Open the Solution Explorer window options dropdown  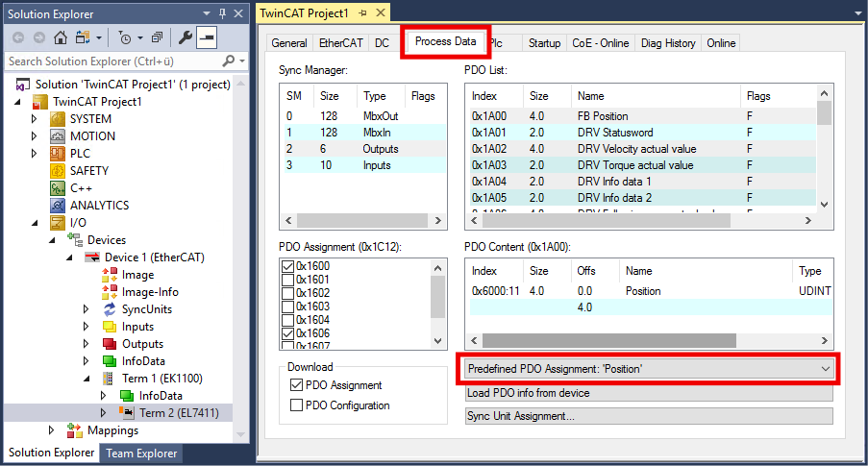207,13
